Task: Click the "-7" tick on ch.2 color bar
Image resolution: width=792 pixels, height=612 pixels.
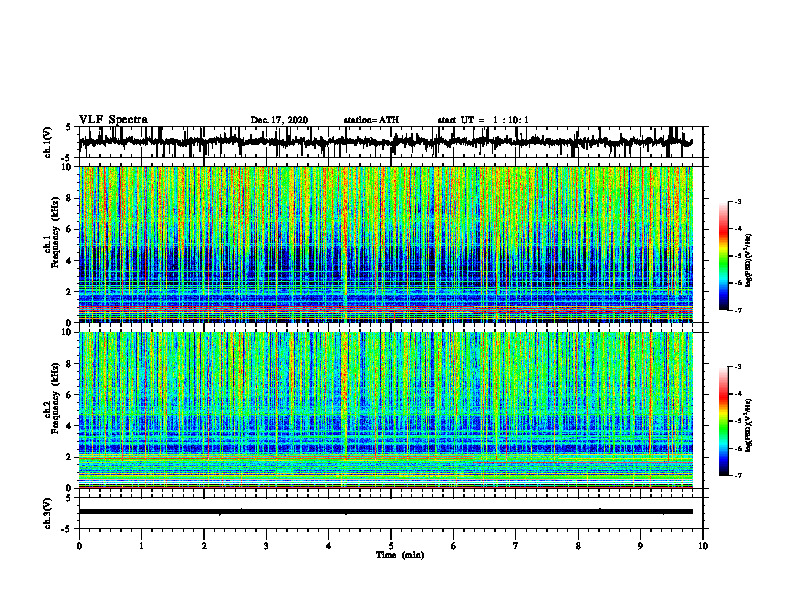Action: click(x=738, y=476)
